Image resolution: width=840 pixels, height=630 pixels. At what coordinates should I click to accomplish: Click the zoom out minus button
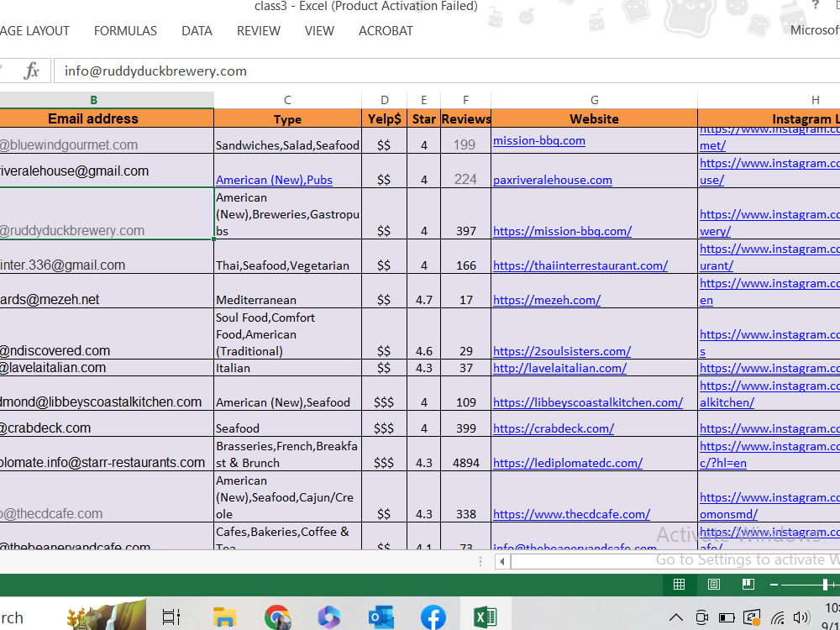pos(774,585)
